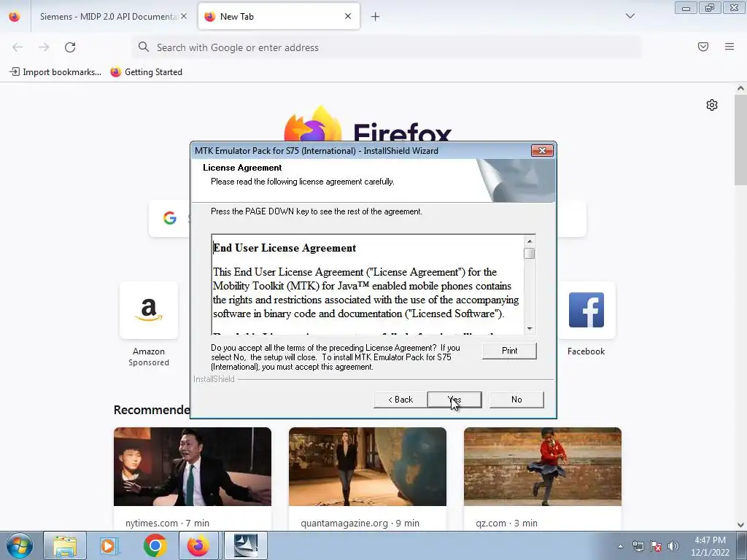Open the Firefox hamburger menu
The height and width of the screenshot is (560, 747).
click(x=729, y=47)
